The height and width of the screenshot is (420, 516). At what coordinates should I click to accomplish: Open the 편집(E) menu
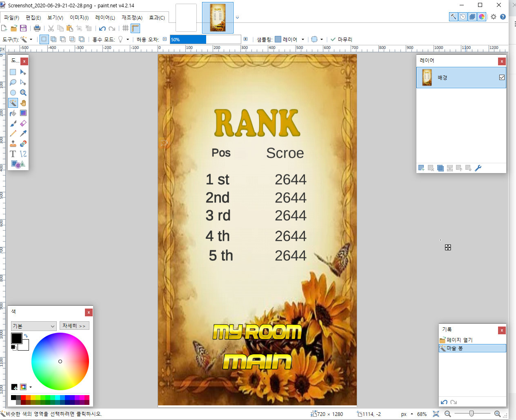coord(33,18)
